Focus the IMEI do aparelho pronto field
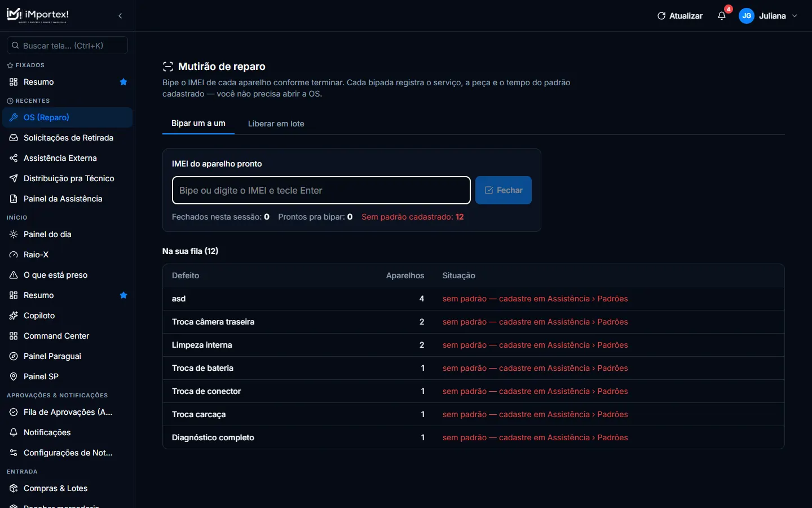The image size is (812, 508). [x=321, y=190]
